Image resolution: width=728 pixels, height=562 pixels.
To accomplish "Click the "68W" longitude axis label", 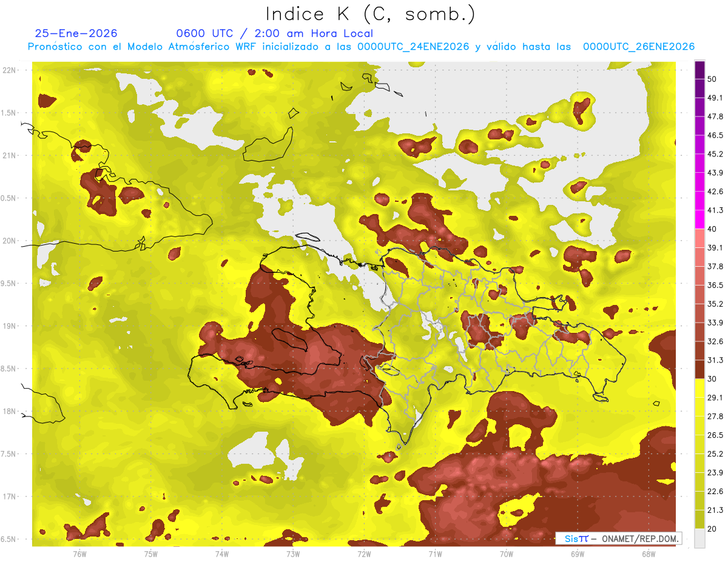I will coord(649,554).
